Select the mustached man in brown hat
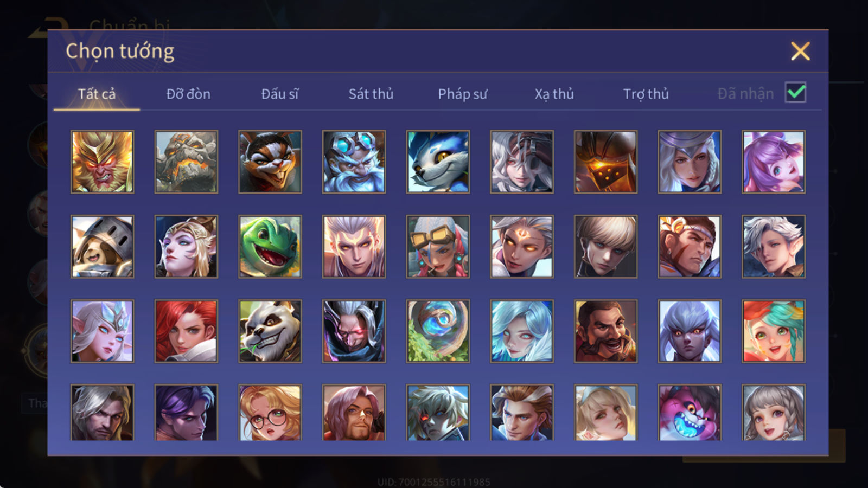 pyautogui.click(x=605, y=331)
